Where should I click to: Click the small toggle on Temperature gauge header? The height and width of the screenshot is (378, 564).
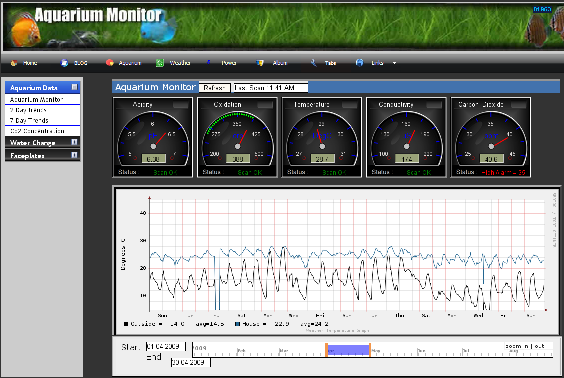tap(350, 105)
